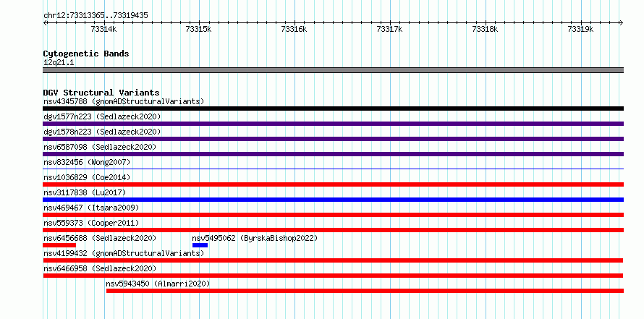Click the nsv469467 (Itsara2009) label
This screenshot has height=319, width=644.
(x=91, y=208)
